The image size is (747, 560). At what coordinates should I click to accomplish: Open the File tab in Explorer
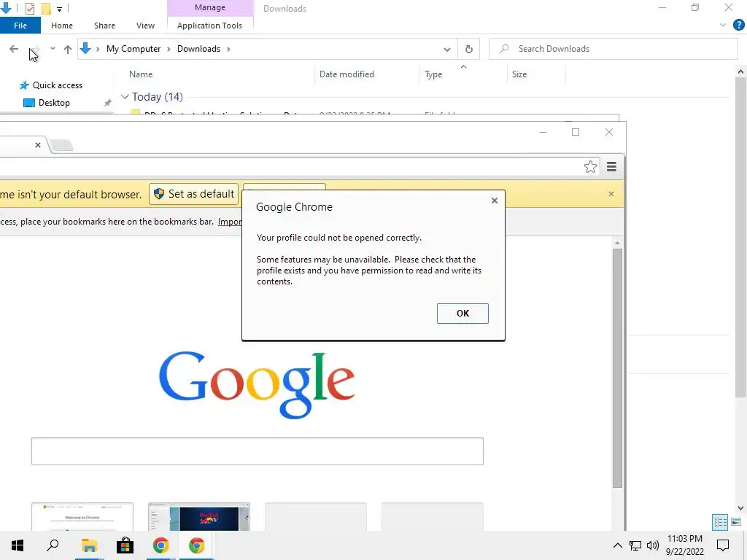[20, 26]
